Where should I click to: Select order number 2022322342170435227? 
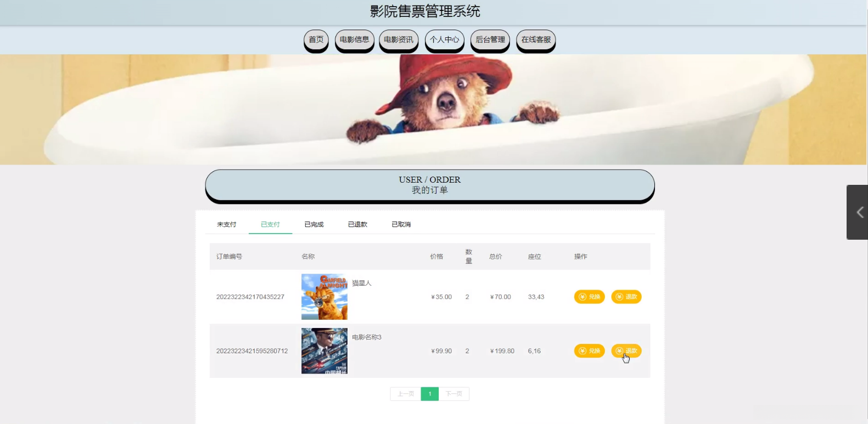[250, 297]
